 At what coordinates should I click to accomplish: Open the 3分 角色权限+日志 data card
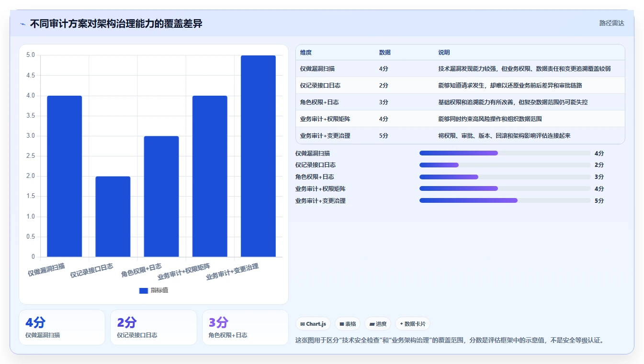(x=245, y=327)
